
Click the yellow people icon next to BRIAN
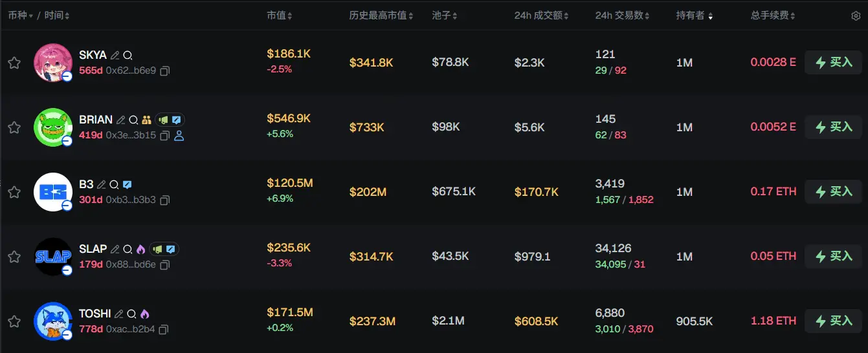(146, 120)
